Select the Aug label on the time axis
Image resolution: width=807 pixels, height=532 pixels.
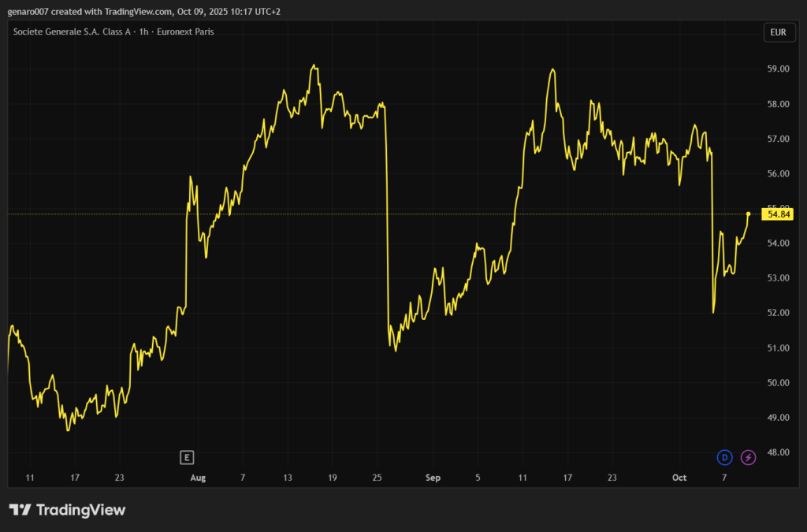198,478
